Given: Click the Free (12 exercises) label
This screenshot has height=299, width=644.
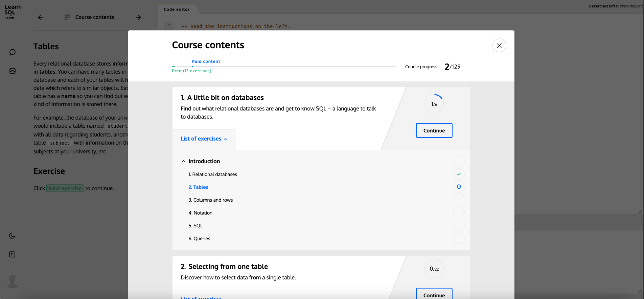Looking at the screenshot, I should (x=191, y=71).
